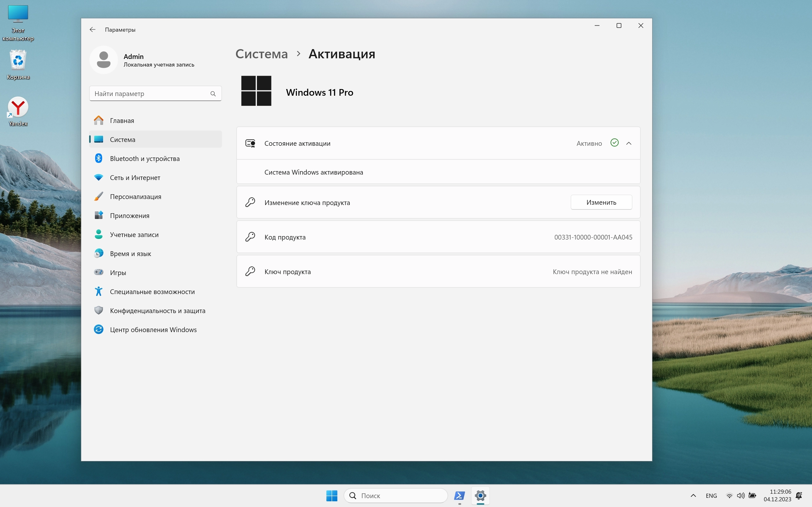Open Персонализация settings page
The image size is (812, 507).
pyautogui.click(x=135, y=197)
